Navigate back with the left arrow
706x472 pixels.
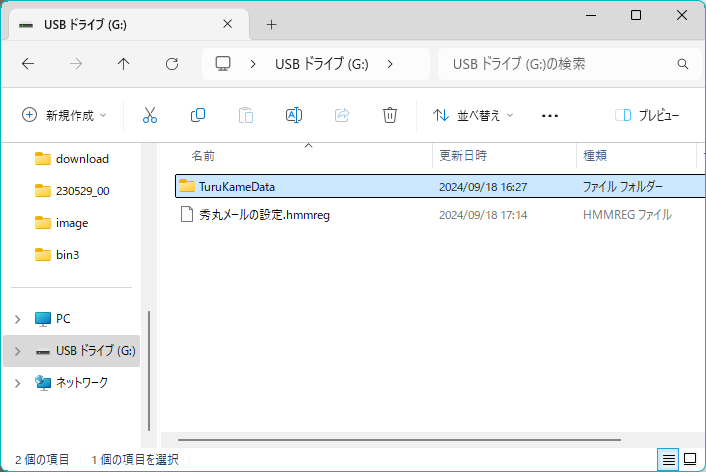pos(28,64)
